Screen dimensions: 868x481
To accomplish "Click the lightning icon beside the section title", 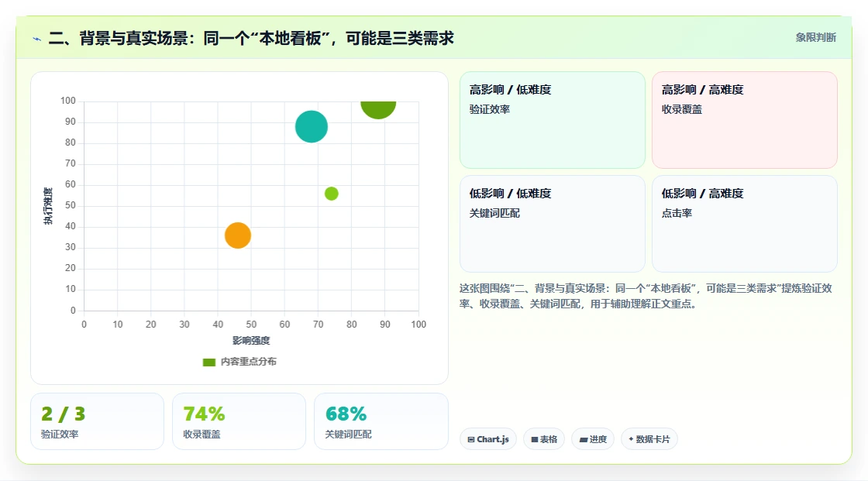I will point(36,39).
